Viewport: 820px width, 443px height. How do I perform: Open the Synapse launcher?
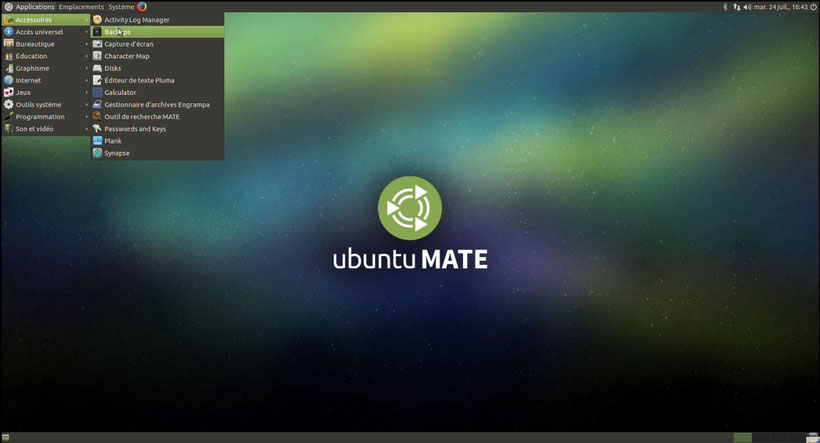coord(157,153)
